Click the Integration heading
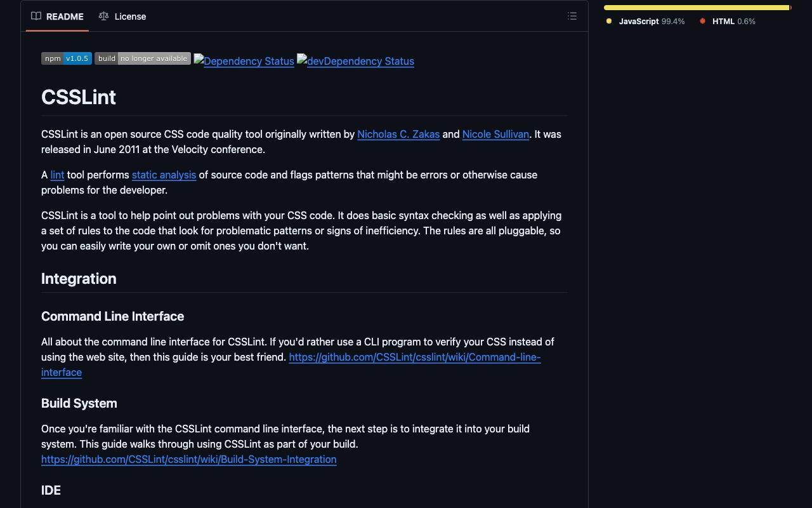Viewport: 812px width, 508px height. click(79, 279)
